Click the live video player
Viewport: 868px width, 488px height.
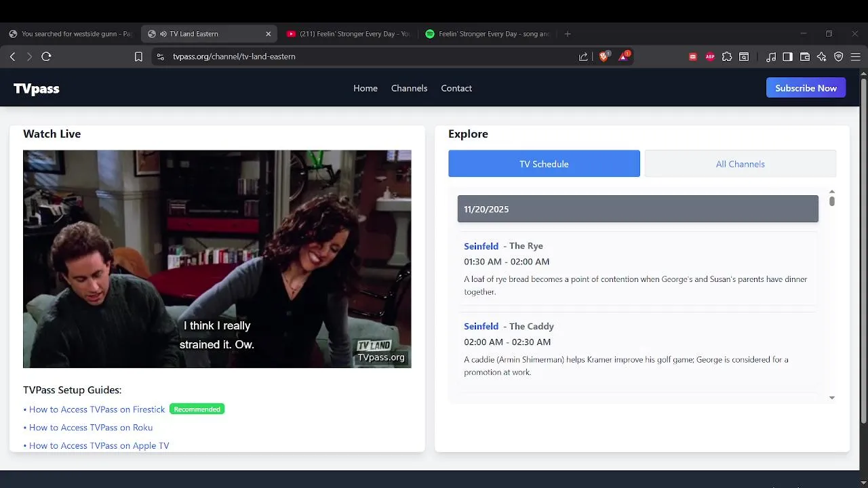pos(217,259)
